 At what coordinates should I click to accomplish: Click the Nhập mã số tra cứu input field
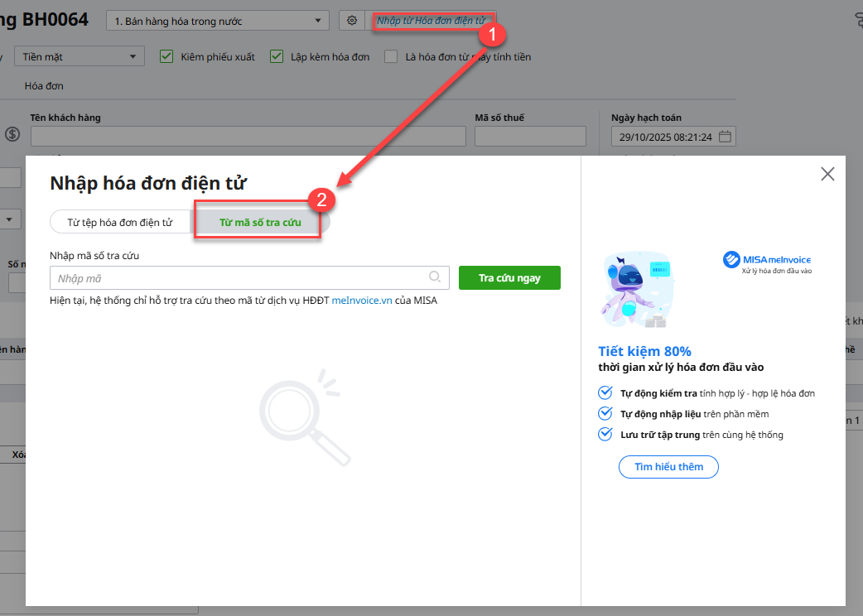pos(240,278)
